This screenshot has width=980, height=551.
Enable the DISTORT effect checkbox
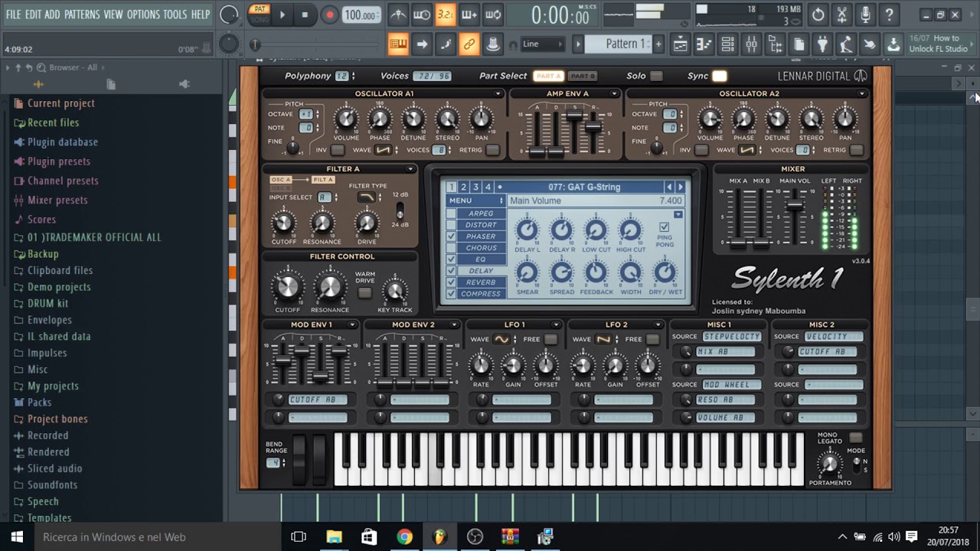pyautogui.click(x=452, y=225)
